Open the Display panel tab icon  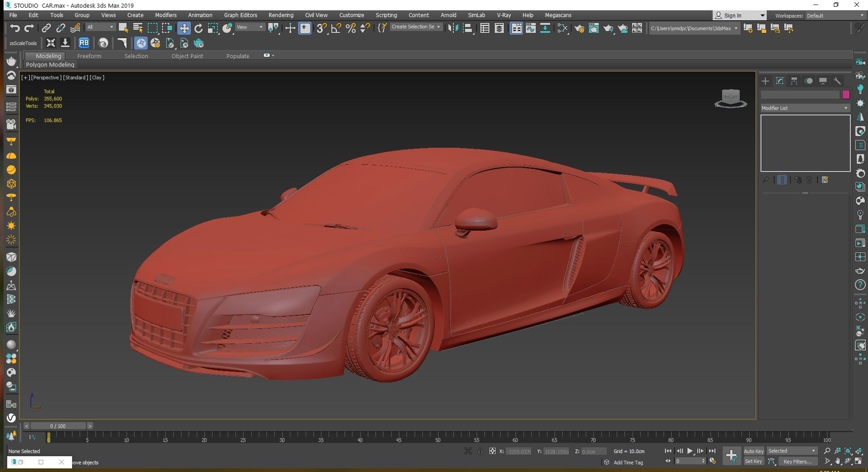tap(823, 81)
